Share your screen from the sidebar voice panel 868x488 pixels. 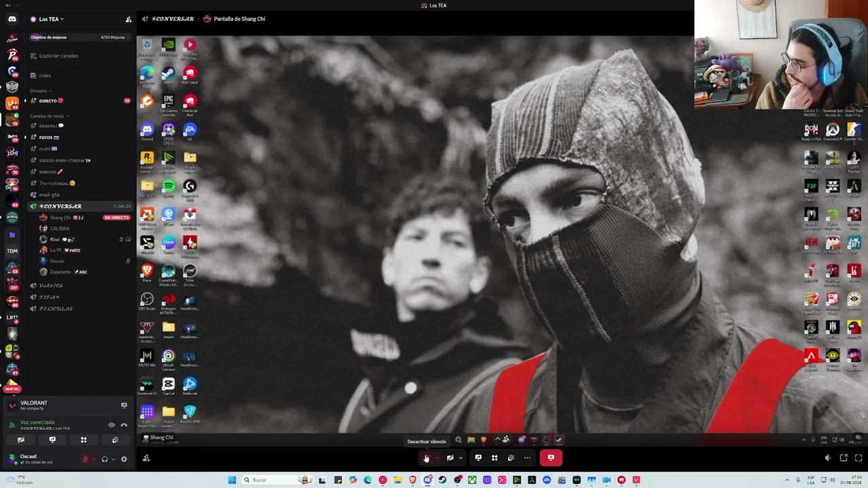52,440
